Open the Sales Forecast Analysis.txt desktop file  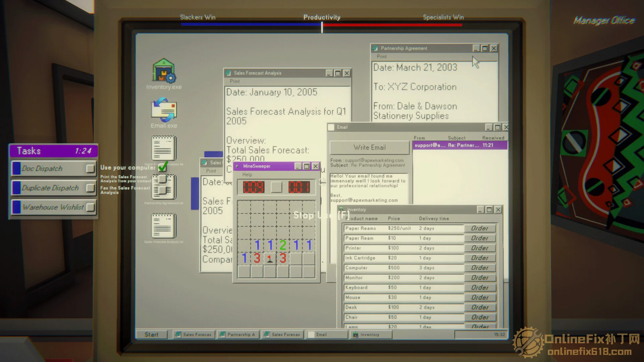164,228
